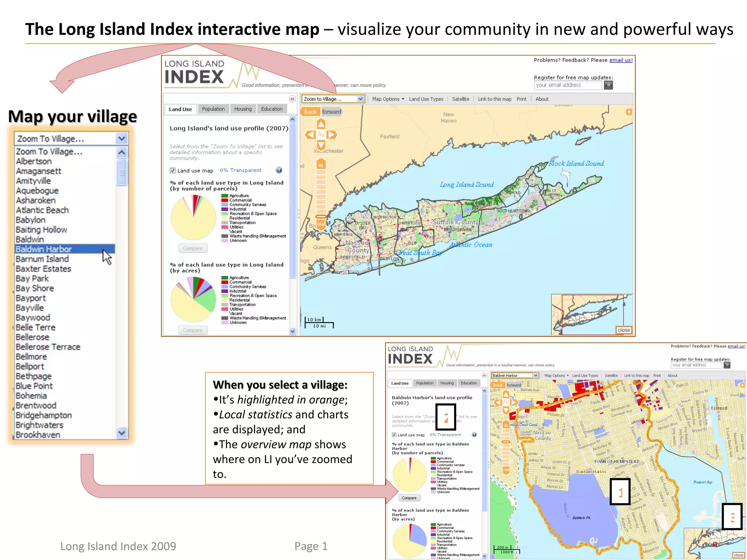
Task: Pan the upper map left with arrow
Action: [x=310, y=135]
